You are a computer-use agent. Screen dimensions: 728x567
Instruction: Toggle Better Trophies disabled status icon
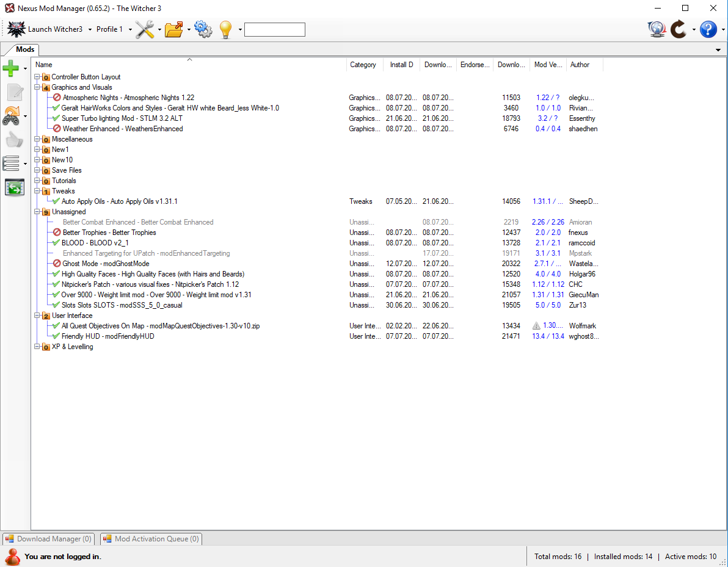click(57, 233)
